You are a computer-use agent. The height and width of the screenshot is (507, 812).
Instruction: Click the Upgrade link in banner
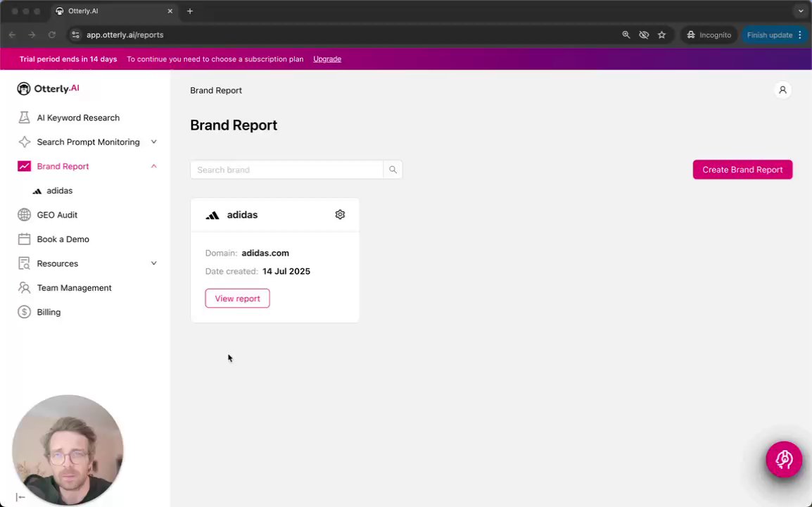point(326,59)
